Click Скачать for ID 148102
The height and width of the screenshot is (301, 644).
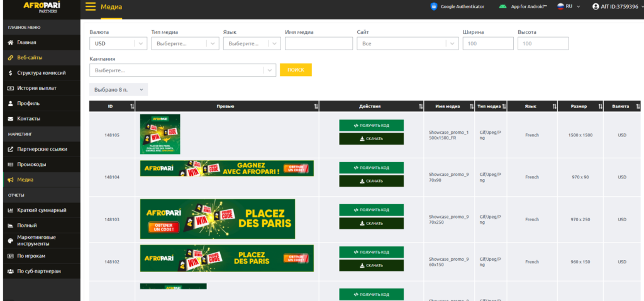coord(371,265)
